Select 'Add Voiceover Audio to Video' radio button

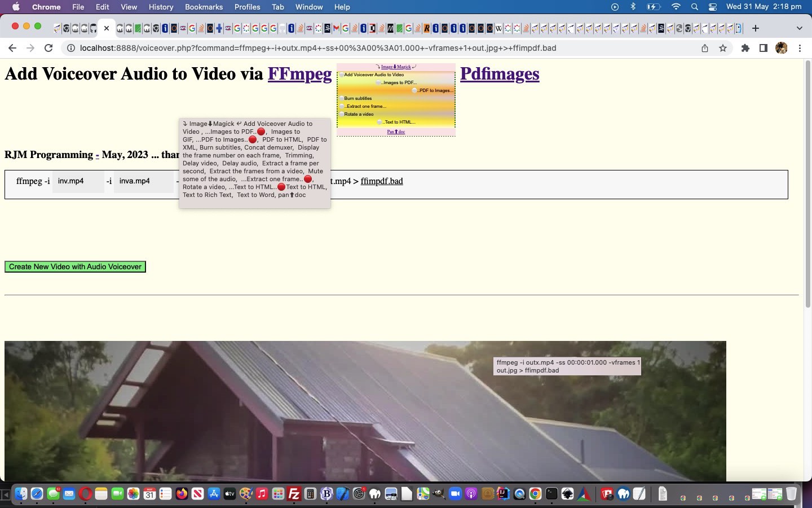click(341, 75)
